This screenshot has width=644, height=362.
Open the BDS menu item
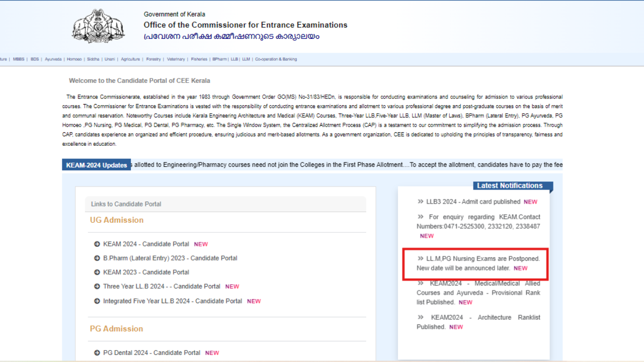(x=35, y=59)
